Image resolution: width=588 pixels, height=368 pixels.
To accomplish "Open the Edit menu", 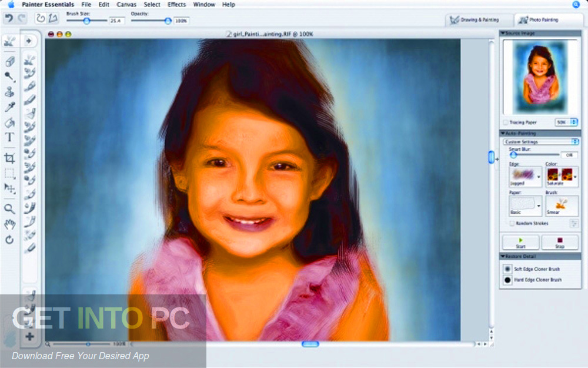I will click(x=104, y=5).
